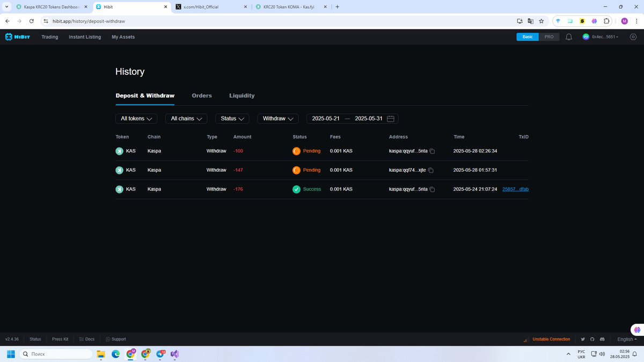Select Basic mode toggle
644x362 pixels.
click(x=528, y=37)
